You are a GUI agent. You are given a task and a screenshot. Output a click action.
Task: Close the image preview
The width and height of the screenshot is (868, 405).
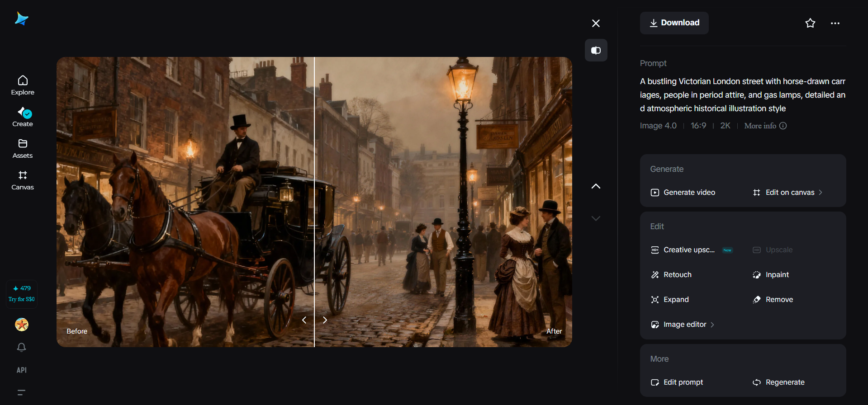pos(596,23)
